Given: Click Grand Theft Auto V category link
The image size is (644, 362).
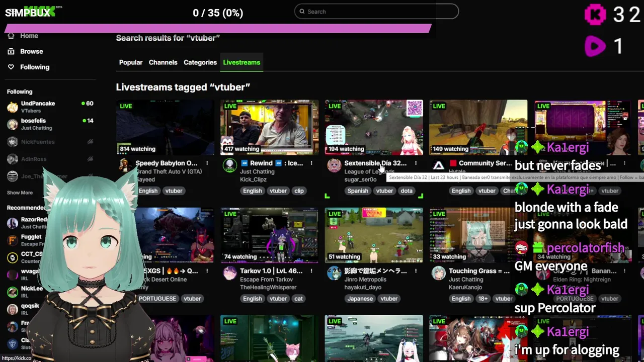Looking at the screenshot, I should tap(169, 171).
